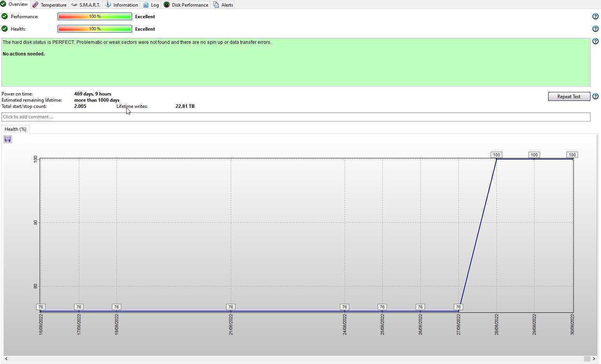The width and height of the screenshot is (601, 364).
Task: Click the green checkmark beside Performance
Action: 5,16
